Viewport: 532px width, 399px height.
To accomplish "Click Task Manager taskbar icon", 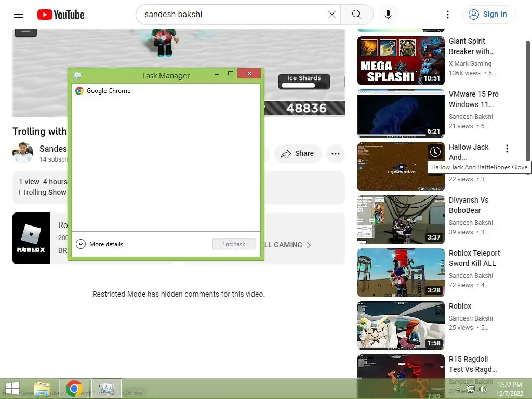I will (107, 389).
